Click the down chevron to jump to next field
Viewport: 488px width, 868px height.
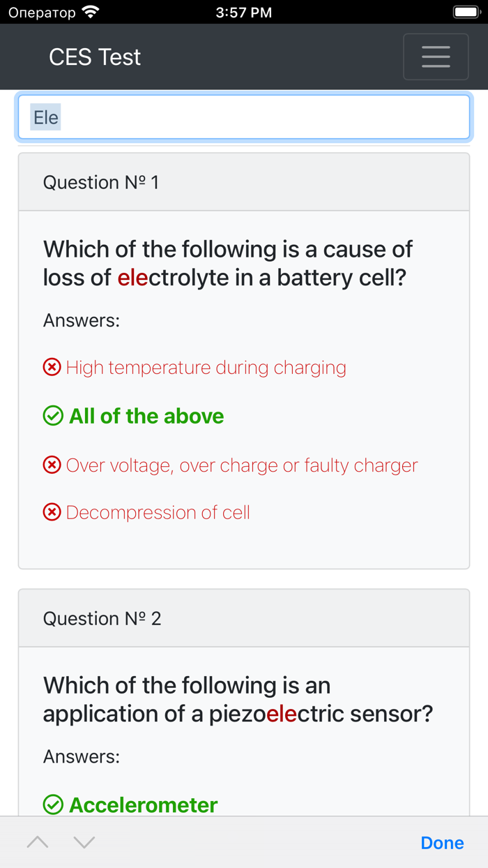click(x=84, y=842)
